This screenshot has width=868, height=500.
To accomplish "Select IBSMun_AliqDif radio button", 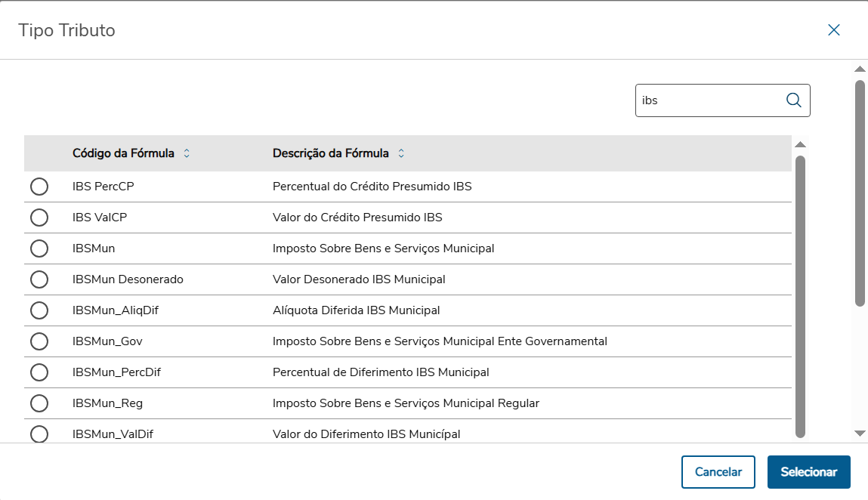I will (39, 310).
